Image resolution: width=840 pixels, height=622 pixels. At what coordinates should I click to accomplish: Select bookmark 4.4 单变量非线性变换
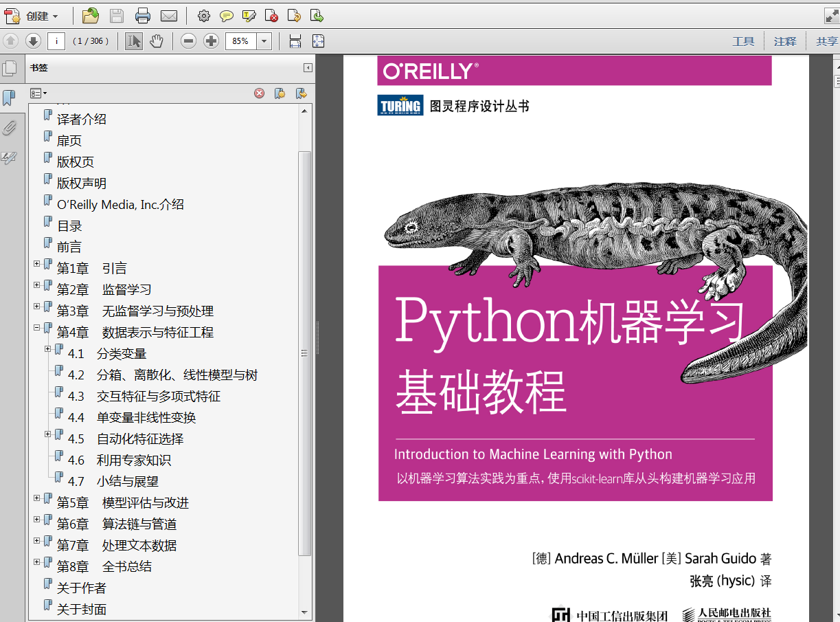pos(132,418)
